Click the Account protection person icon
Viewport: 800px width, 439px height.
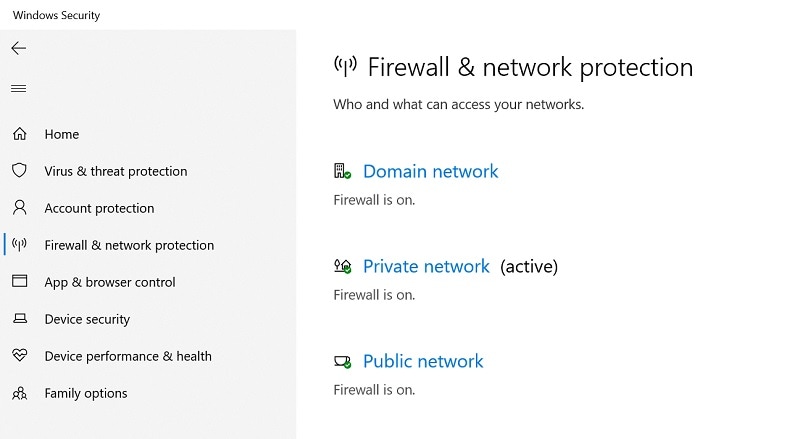[19, 208]
